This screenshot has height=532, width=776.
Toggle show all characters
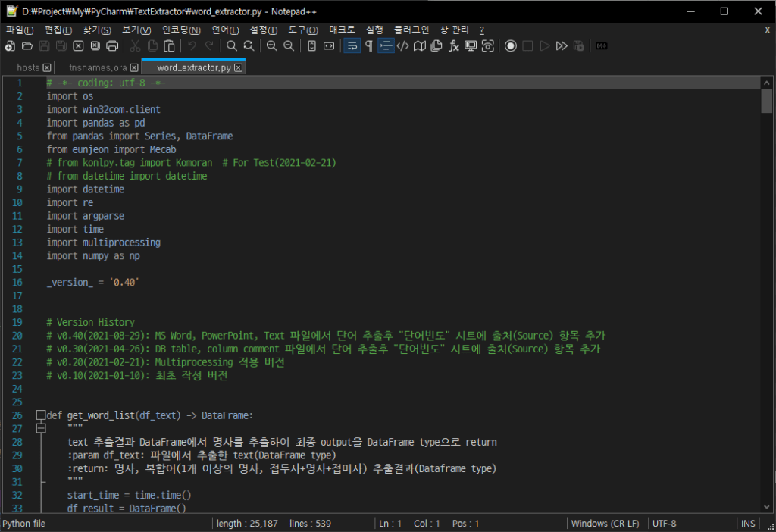[368, 45]
